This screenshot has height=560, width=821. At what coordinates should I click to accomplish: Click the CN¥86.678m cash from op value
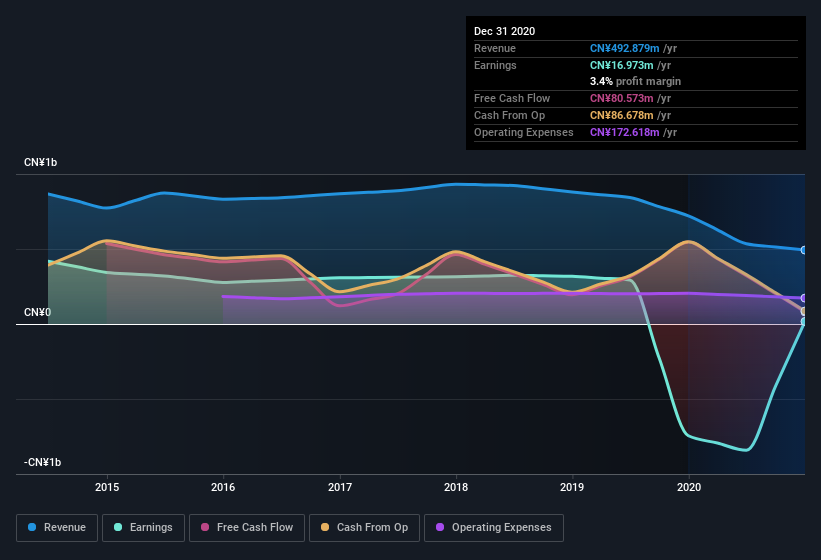(x=622, y=115)
